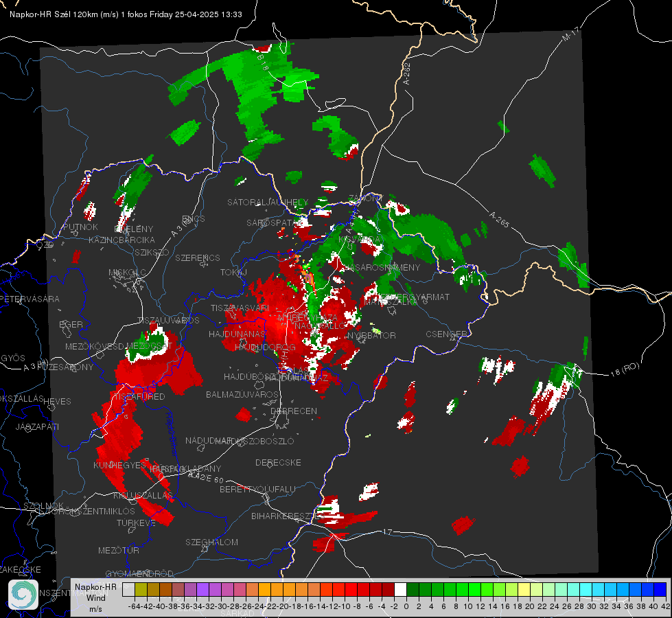Screen dimensions: 672x618
Task: Click the TISZAFÜRED city label
Action: click(x=139, y=396)
